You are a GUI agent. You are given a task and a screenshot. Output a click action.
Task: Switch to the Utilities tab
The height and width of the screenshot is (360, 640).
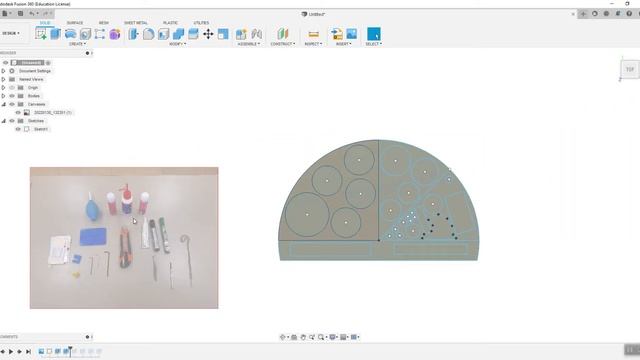tap(201, 23)
